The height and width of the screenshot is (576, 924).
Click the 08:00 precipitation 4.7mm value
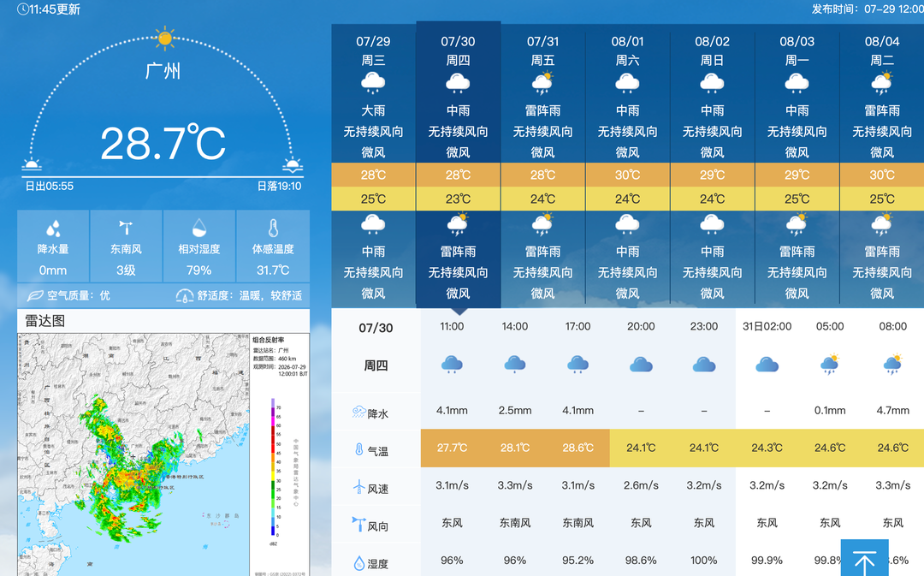(892, 410)
